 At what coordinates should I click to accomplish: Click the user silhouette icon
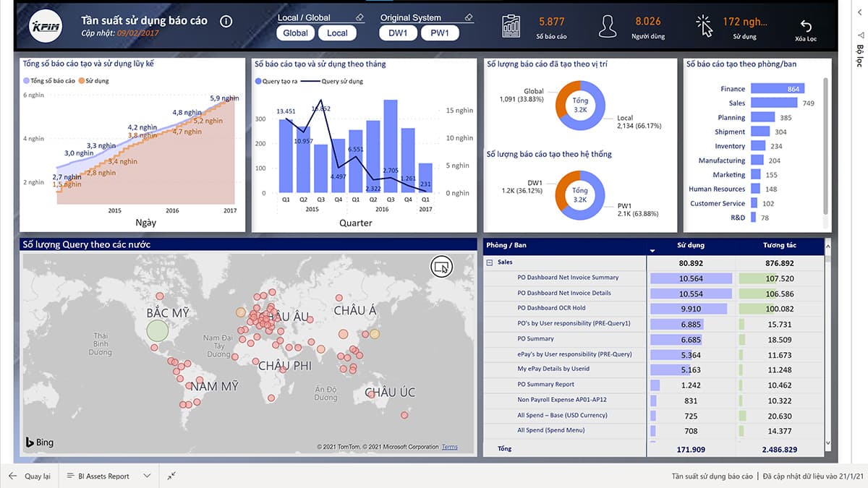tap(608, 26)
